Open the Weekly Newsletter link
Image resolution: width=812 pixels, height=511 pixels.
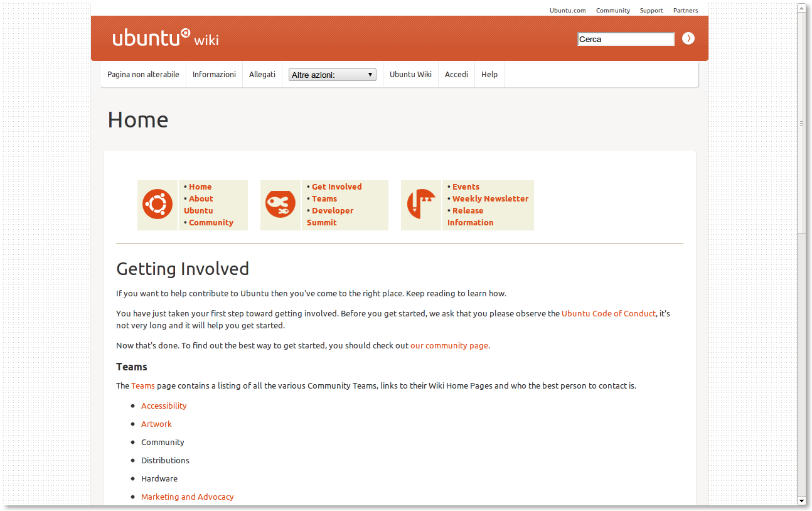[490, 198]
